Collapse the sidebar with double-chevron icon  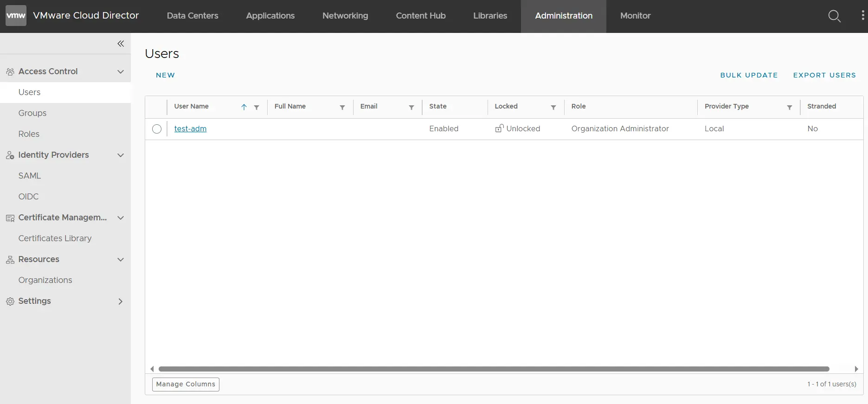click(x=121, y=44)
